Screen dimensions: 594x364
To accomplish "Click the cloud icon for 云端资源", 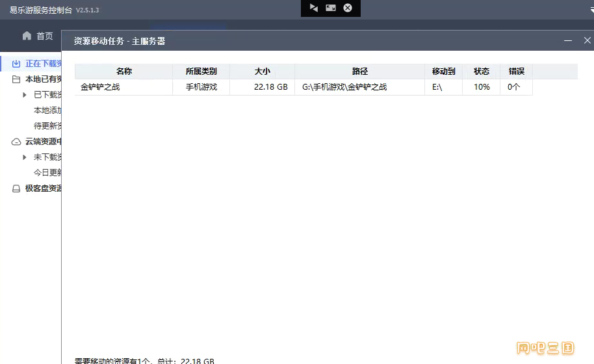I will click(16, 142).
